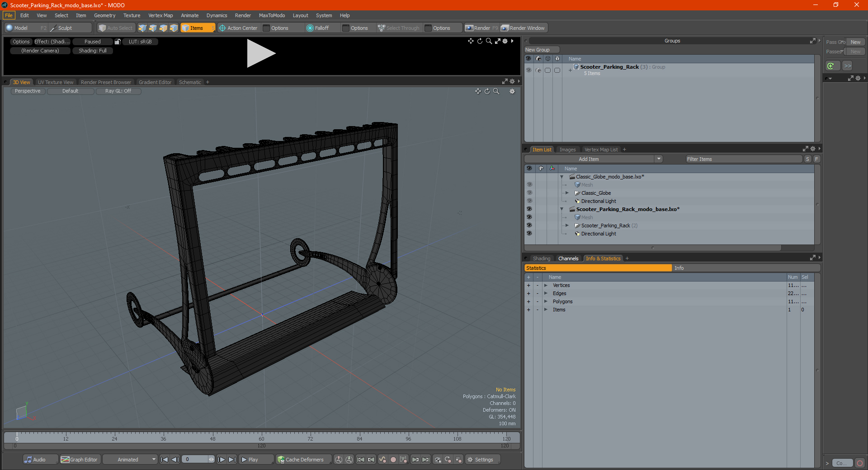Toggle visibility of Scooter_Parking_Rack group
868x470 pixels.
point(528,70)
